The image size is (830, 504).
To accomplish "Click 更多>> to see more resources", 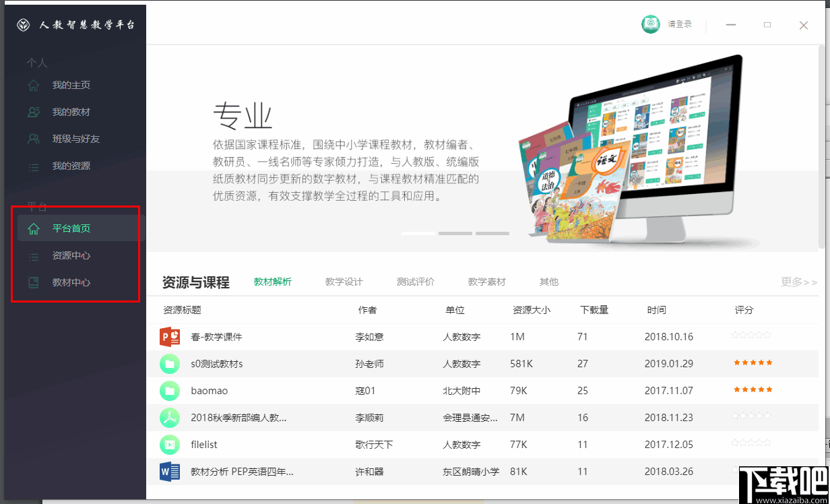I will [x=798, y=282].
